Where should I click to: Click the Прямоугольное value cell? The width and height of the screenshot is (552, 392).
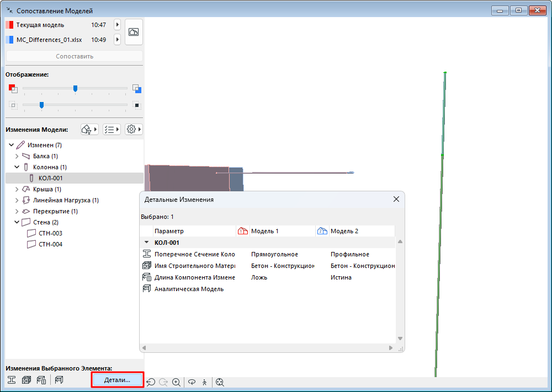tap(274, 254)
